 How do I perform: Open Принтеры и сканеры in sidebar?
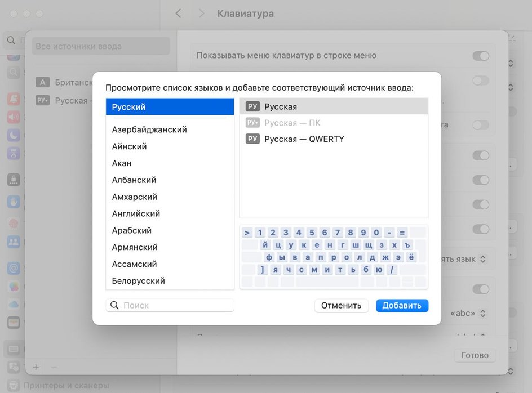[66, 386]
